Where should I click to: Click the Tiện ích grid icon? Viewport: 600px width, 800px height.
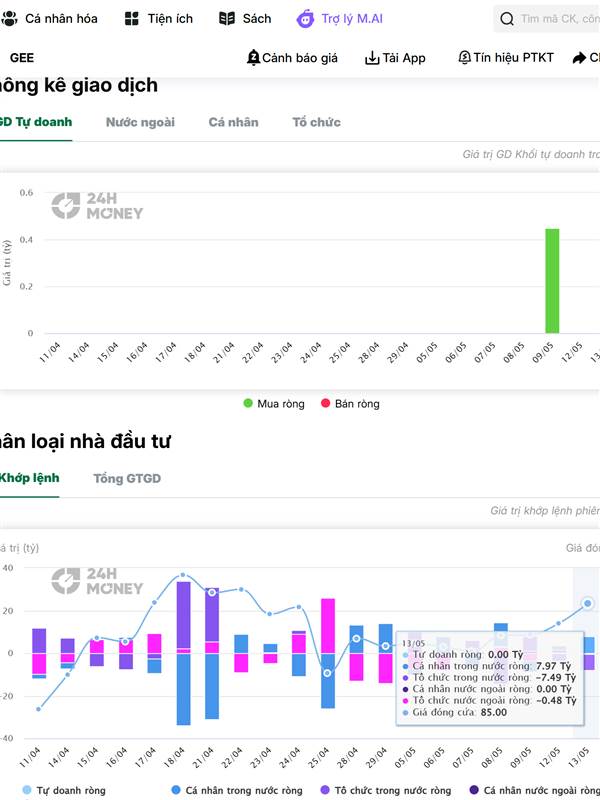(132, 19)
